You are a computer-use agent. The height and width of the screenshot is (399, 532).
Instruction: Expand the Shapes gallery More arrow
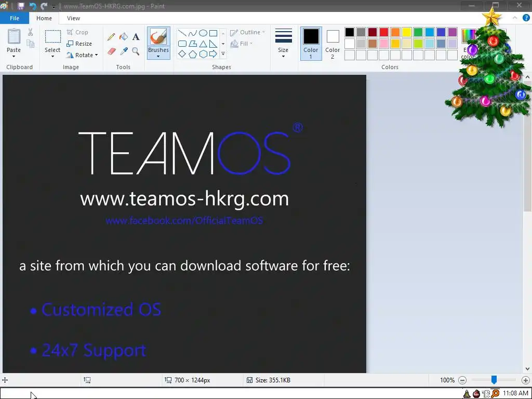coord(223,54)
